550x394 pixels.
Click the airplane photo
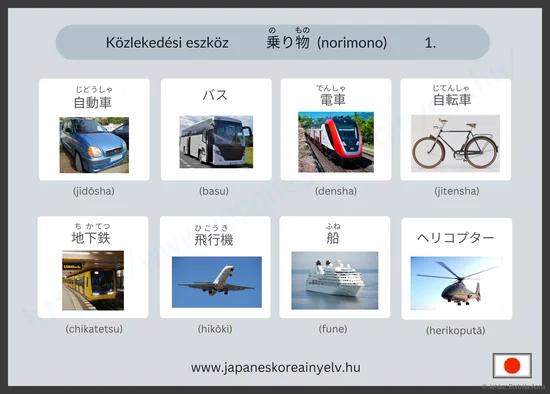pyautogui.click(x=217, y=282)
